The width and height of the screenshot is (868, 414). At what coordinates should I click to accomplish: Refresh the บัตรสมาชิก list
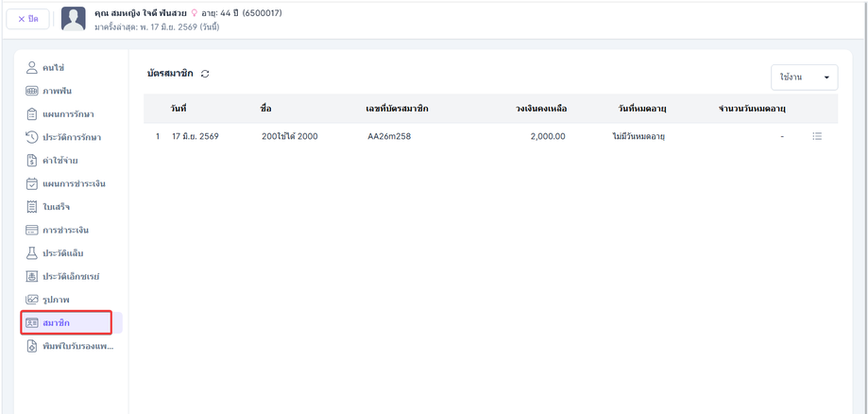(205, 74)
